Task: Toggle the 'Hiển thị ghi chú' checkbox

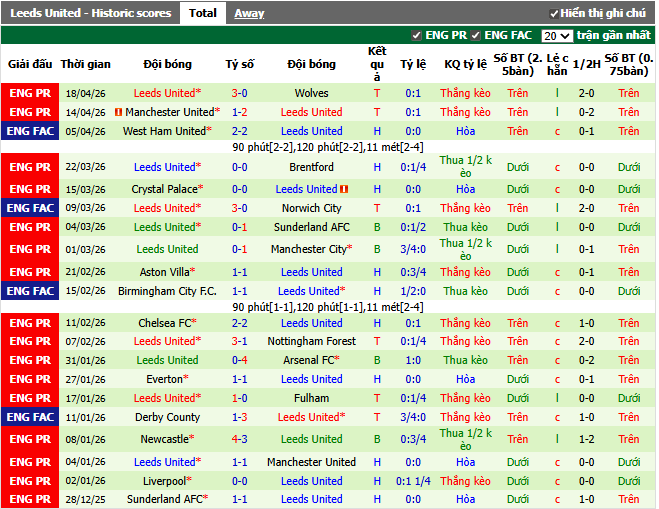Action: point(554,14)
